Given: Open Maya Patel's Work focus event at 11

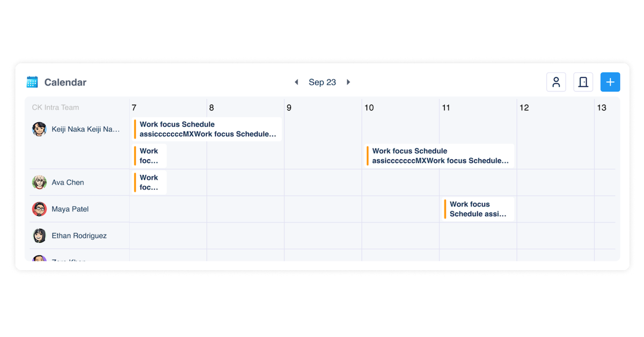Looking at the screenshot, I should 478,209.
